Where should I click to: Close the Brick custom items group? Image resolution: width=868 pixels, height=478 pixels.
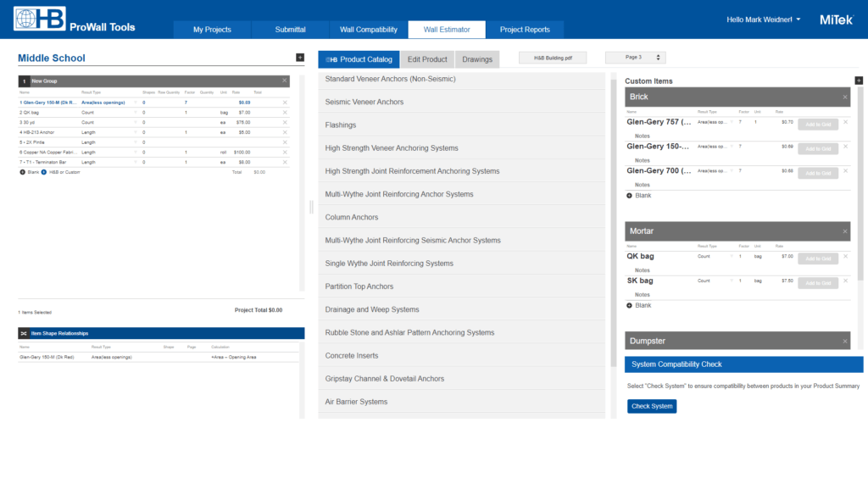pyautogui.click(x=844, y=97)
